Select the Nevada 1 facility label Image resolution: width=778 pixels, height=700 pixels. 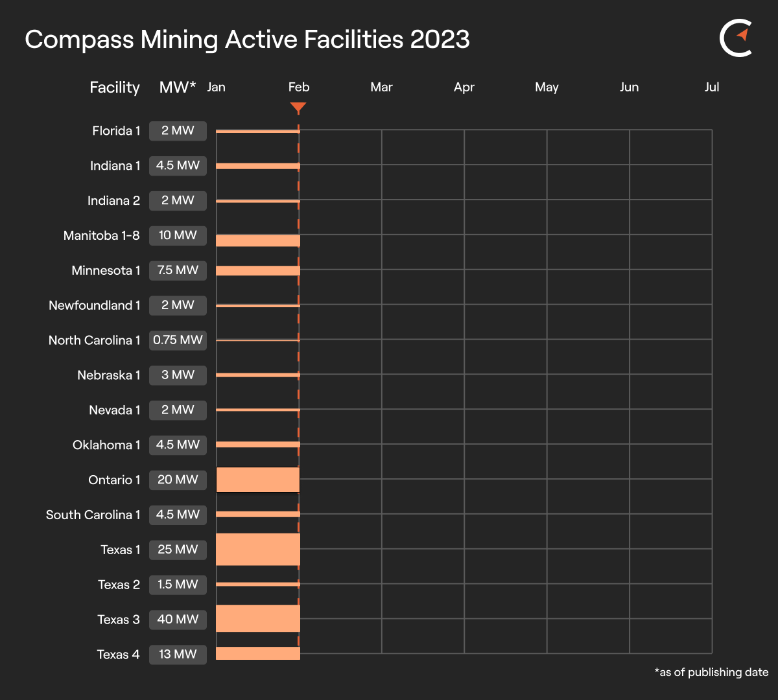pos(114,410)
